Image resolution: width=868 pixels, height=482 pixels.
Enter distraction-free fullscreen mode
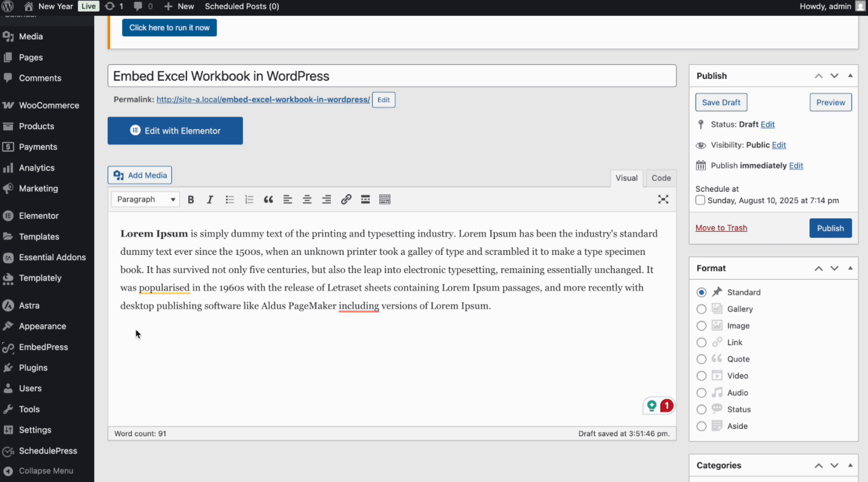click(663, 199)
